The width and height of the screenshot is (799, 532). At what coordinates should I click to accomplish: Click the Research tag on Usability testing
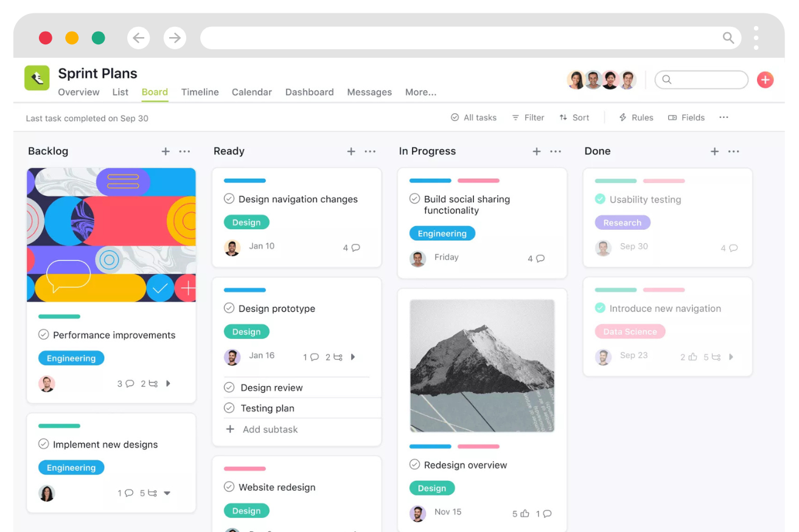coord(623,223)
